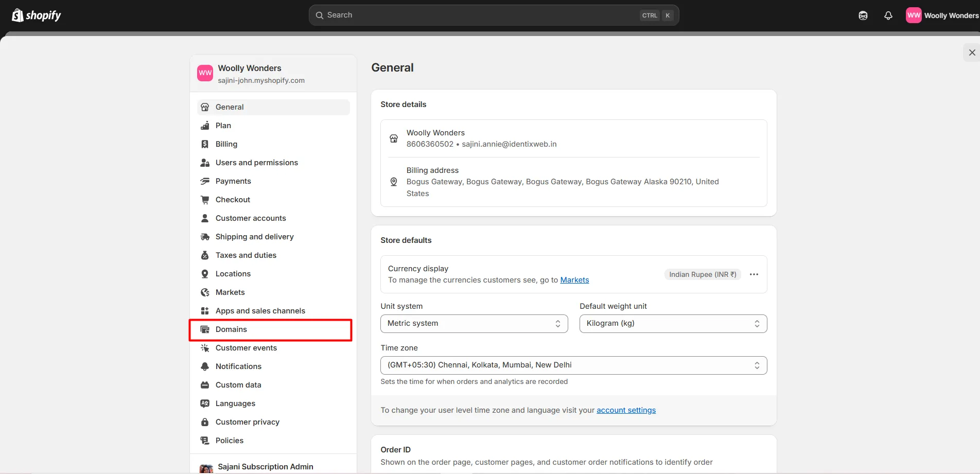Click the "Store defaults" heading

click(x=406, y=240)
